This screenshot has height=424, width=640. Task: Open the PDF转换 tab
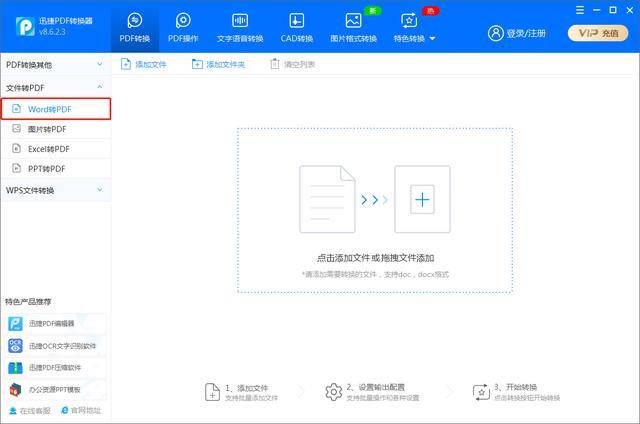tap(135, 28)
